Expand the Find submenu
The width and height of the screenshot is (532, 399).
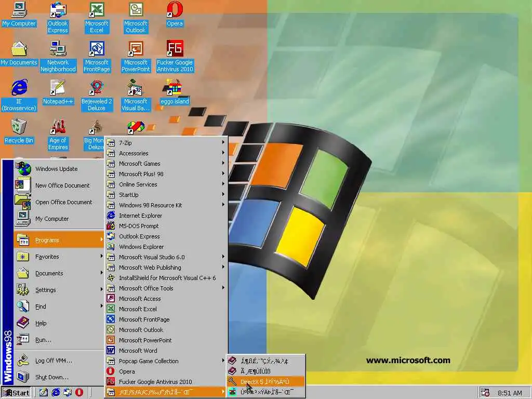pyautogui.click(x=59, y=307)
